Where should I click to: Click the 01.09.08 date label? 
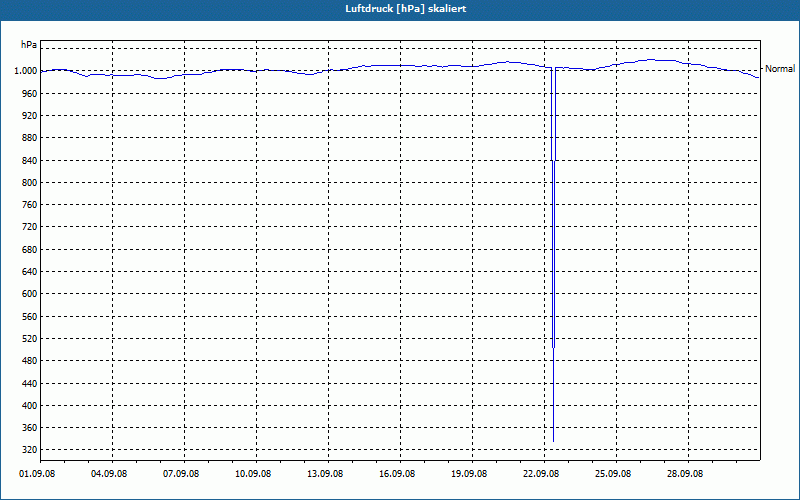(37, 474)
